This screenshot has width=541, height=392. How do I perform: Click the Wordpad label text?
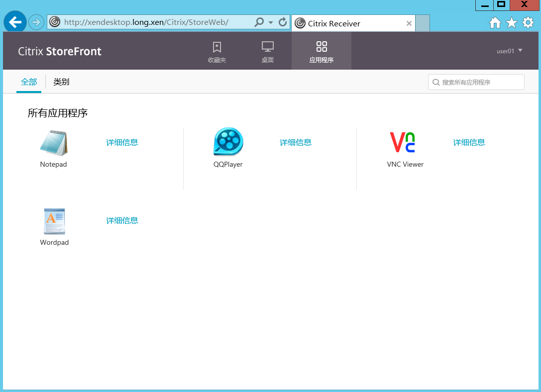click(x=55, y=242)
